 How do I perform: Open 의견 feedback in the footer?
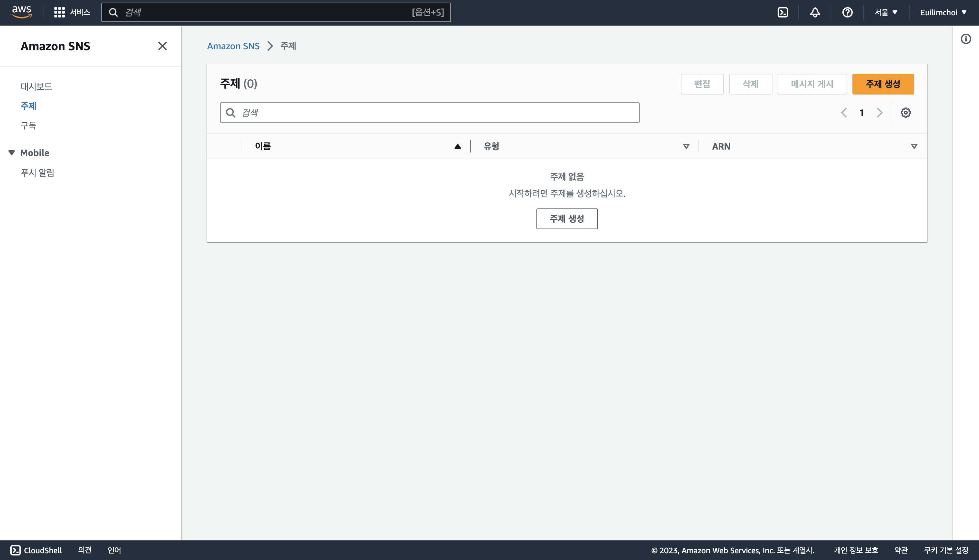point(84,550)
